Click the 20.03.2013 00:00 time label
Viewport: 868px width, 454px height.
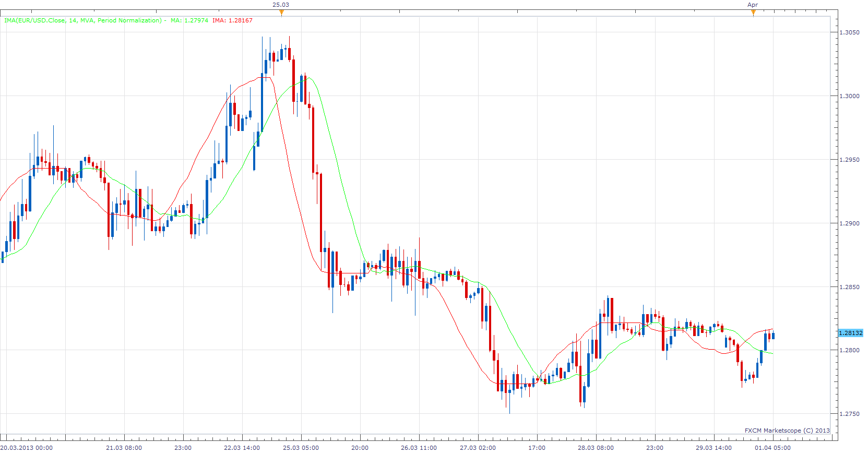tap(27, 448)
